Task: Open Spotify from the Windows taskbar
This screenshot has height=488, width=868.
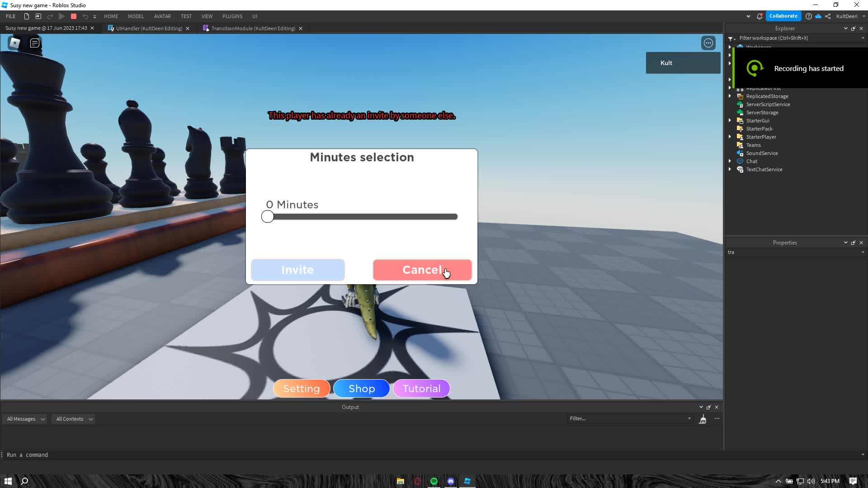Action: pos(434,481)
